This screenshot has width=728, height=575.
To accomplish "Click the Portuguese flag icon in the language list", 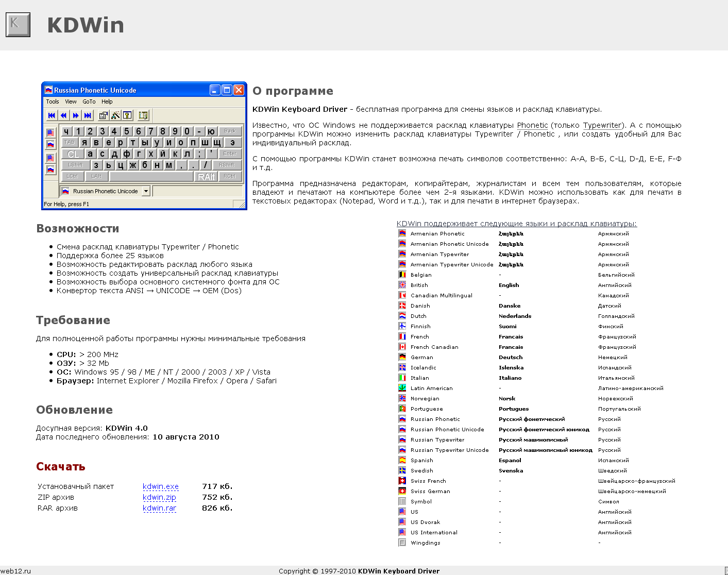I will 402,409.
